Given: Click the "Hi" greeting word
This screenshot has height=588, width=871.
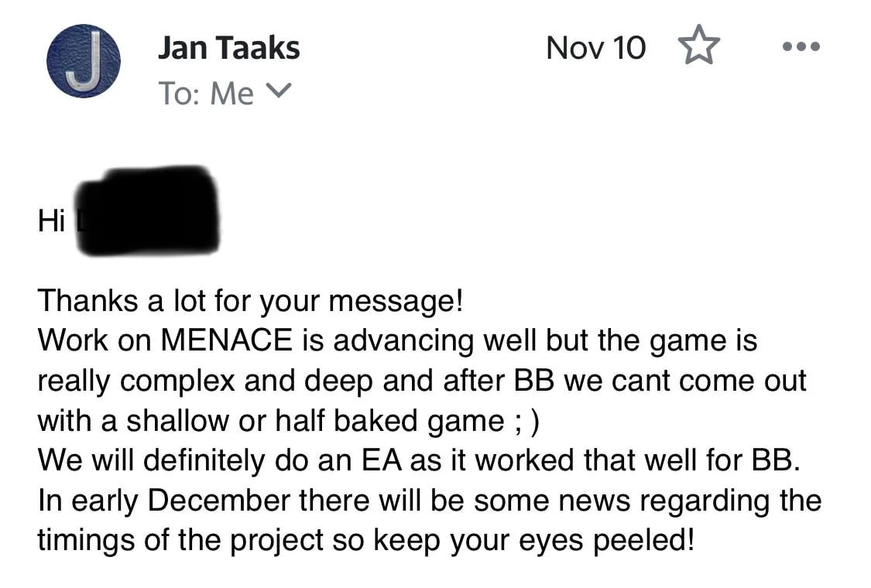Looking at the screenshot, I should pyautogui.click(x=53, y=222).
